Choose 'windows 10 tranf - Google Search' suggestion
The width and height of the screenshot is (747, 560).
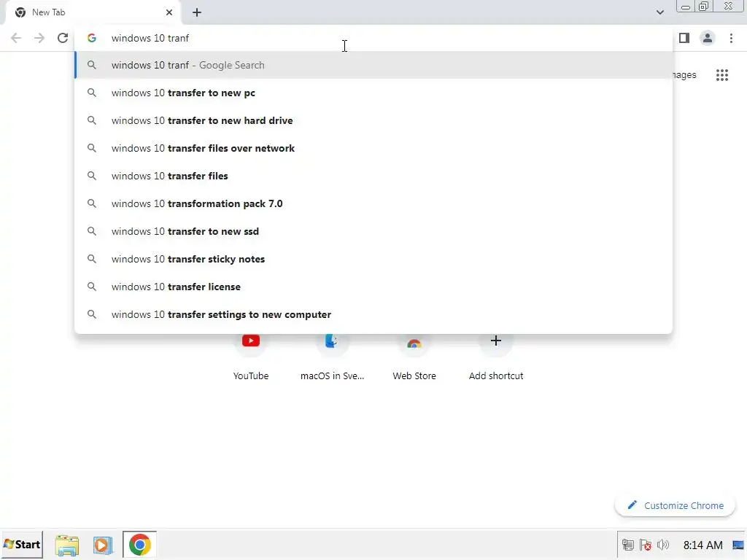(x=373, y=65)
